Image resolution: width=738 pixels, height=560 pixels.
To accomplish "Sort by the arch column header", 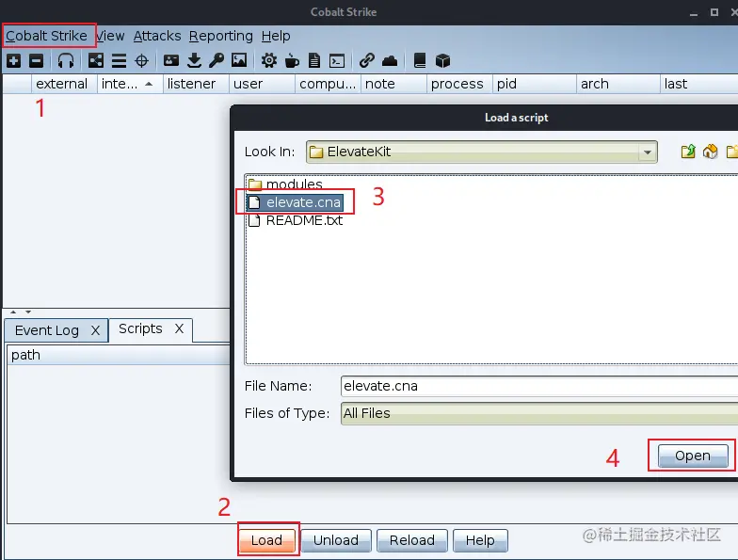I will 618,84.
